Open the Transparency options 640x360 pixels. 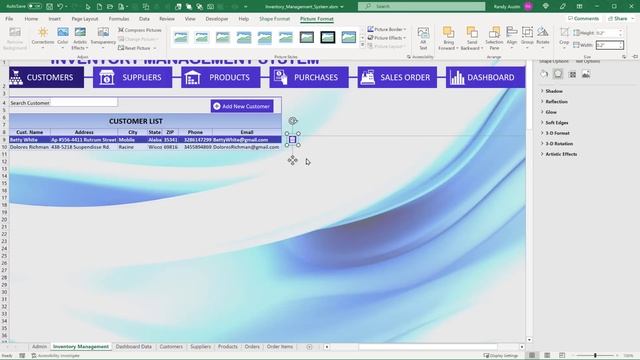pyautogui.click(x=103, y=38)
